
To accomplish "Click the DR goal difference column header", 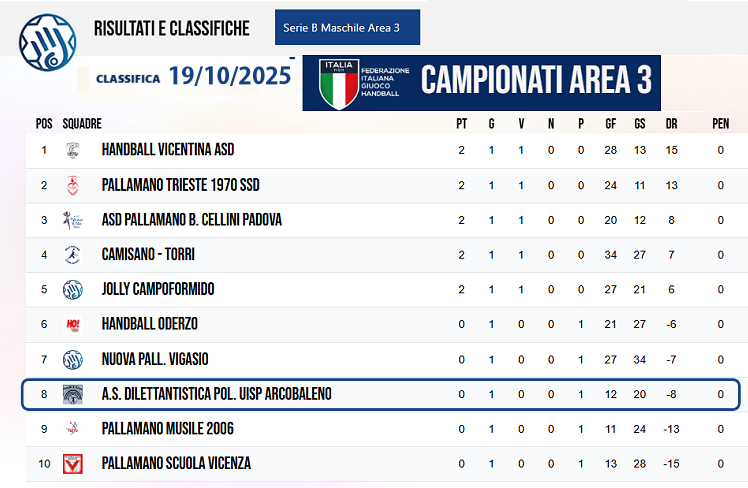I will tap(672, 125).
